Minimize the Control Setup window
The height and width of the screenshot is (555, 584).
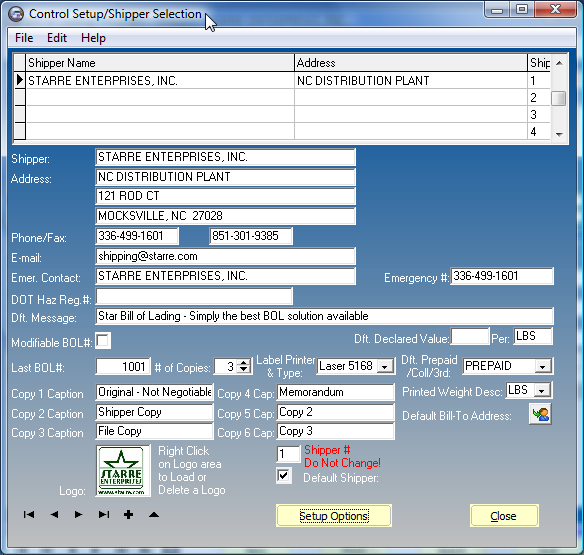tap(497, 10)
